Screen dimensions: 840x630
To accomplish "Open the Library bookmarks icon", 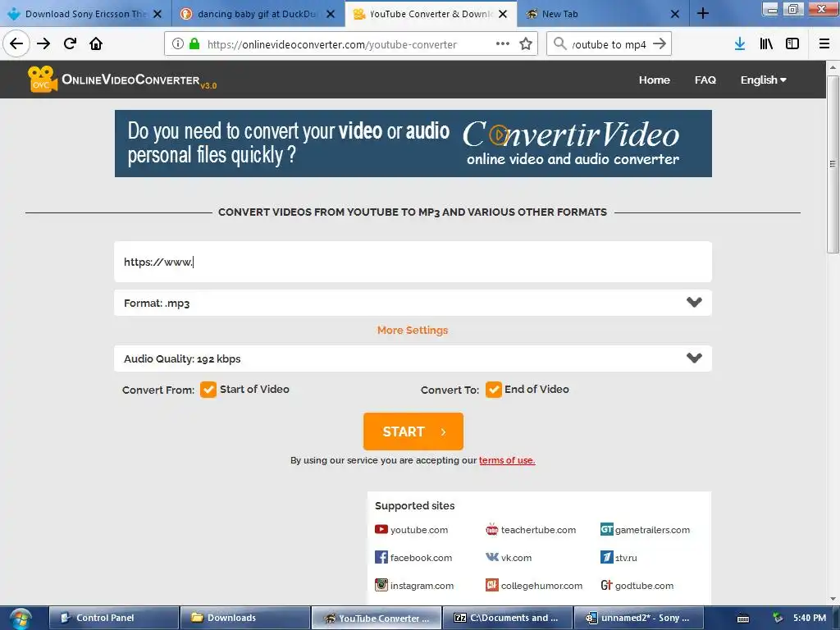I will (x=766, y=44).
